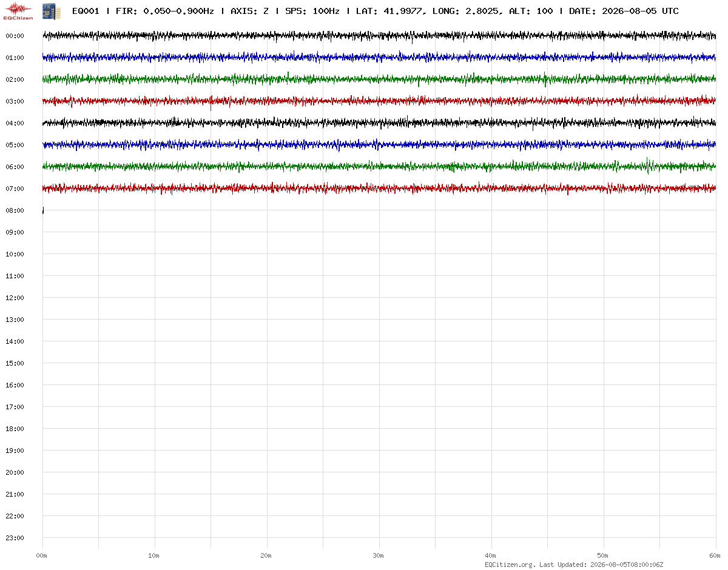Click the 50m minute axis label
728x570 pixels.
coord(602,555)
